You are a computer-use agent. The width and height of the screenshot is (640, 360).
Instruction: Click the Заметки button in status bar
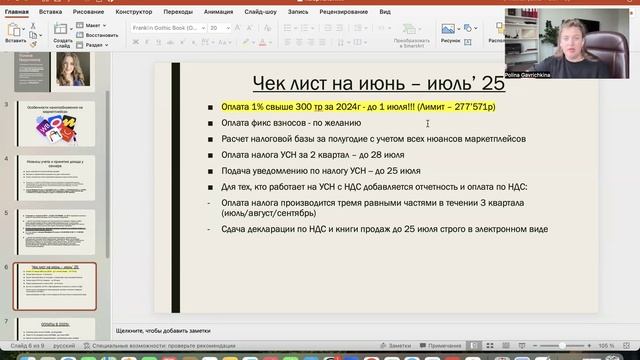(396, 346)
